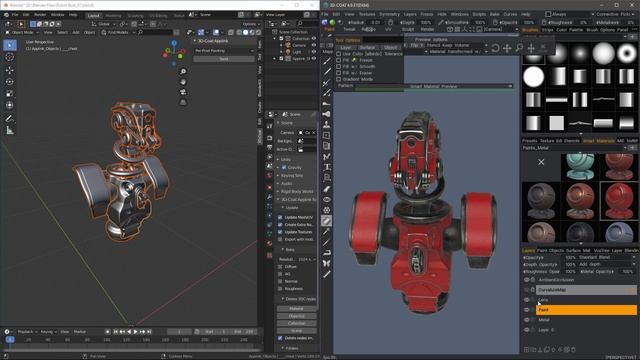This screenshot has height=360, width=640.
Task: Open 3D-Coat Bake menu
Action: [495, 14]
